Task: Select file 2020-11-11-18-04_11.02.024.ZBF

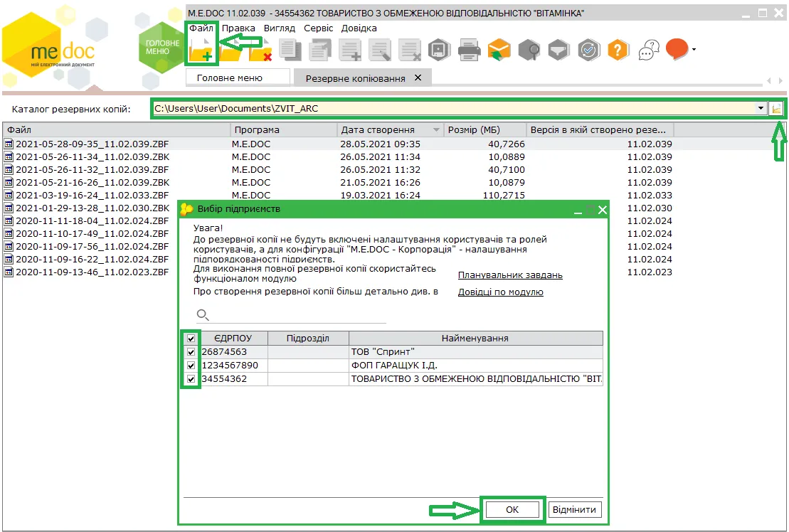Action: tap(92, 220)
